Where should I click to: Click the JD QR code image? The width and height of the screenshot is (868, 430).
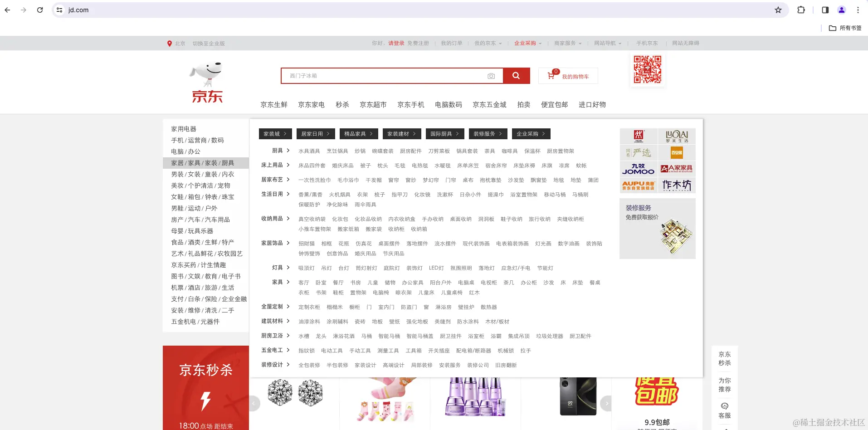[x=648, y=69]
